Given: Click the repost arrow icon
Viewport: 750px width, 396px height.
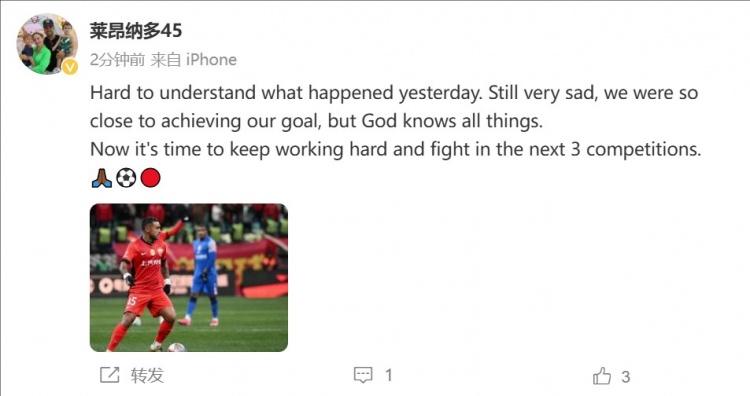Looking at the screenshot, I should [x=110, y=375].
